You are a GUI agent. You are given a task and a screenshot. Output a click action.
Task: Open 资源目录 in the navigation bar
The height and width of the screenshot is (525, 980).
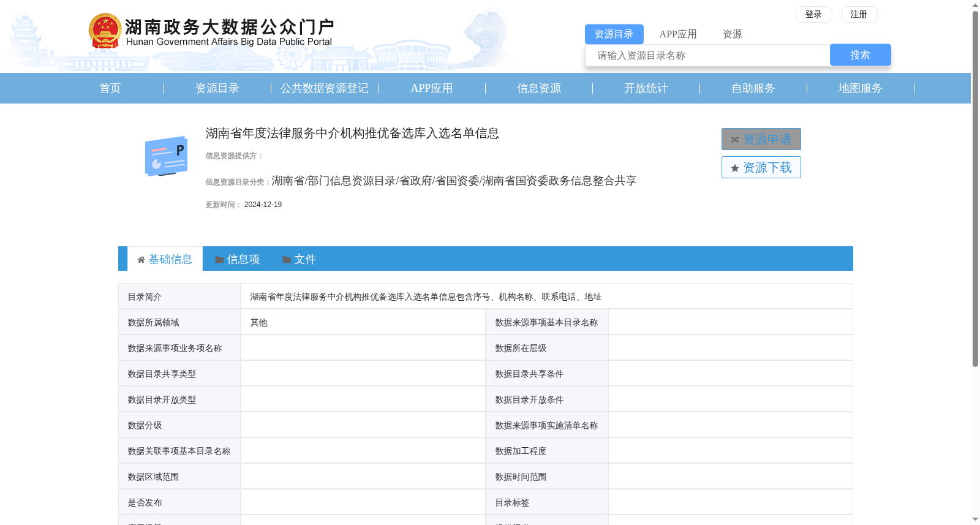217,88
